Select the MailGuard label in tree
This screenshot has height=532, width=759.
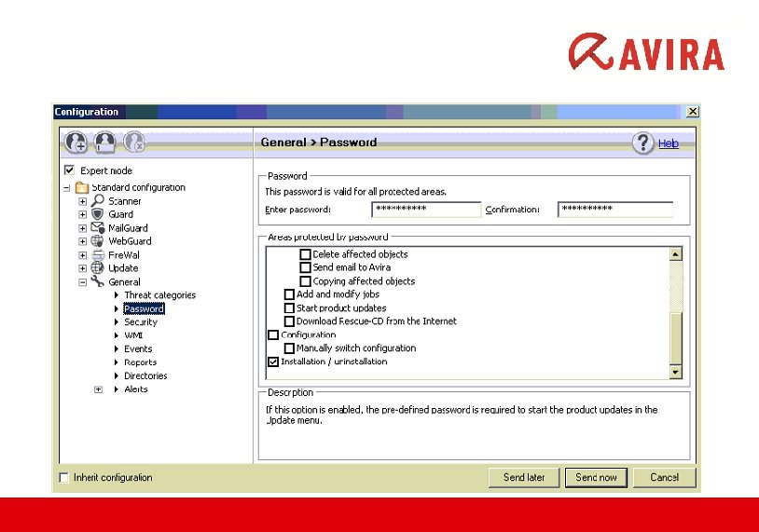(128, 227)
